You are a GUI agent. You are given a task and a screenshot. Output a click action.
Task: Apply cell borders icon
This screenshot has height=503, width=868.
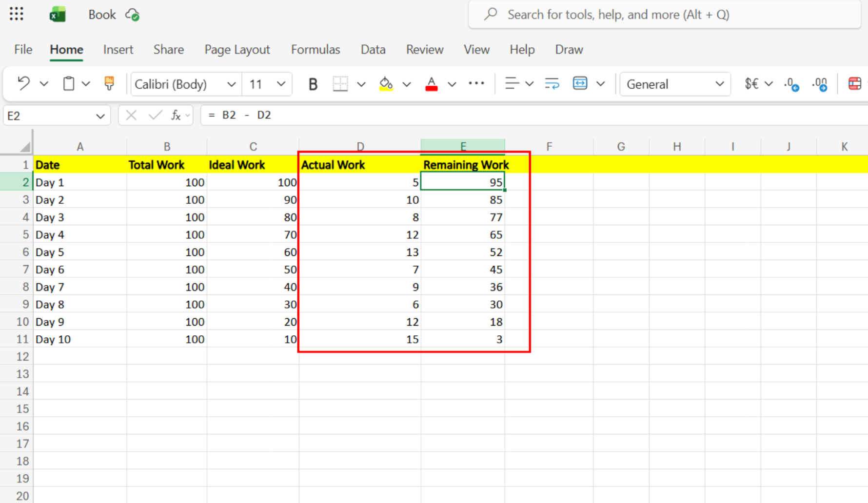click(x=340, y=84)
